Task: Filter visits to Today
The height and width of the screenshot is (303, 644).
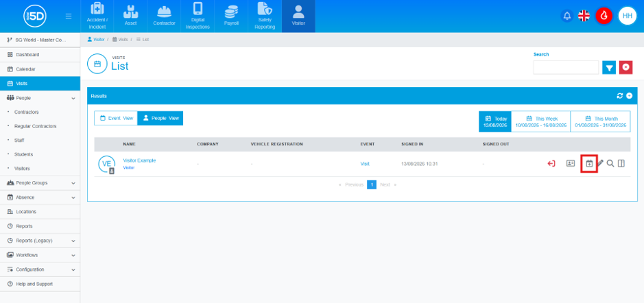Action: click(495, 121)
